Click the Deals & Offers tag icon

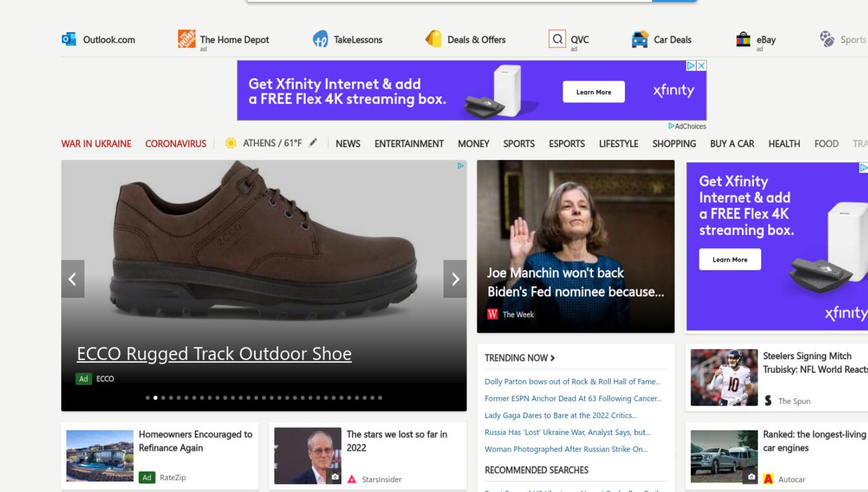(x=433, y=39)
